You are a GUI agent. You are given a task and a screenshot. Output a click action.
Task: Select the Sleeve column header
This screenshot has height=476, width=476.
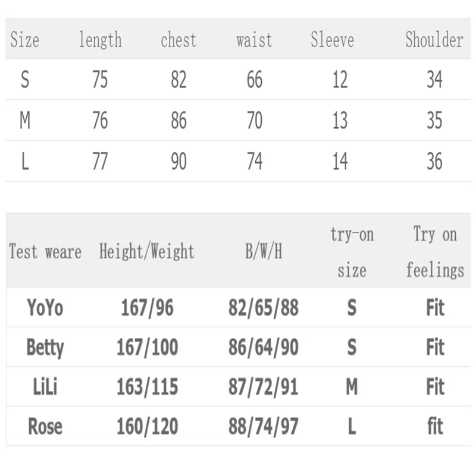[x=333, y=40]
